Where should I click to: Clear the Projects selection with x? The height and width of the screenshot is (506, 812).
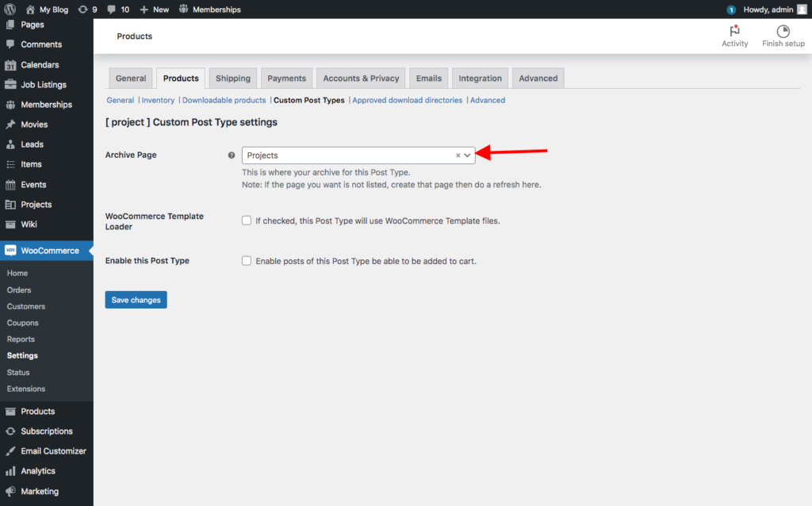pyautogui.click(x=458, y=155)
